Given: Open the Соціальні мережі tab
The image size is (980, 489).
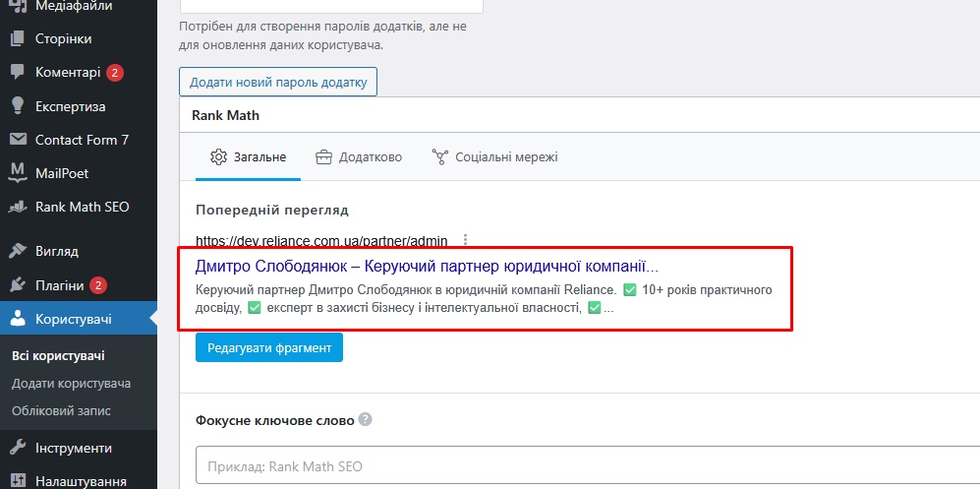Looking at the screenshot, I should (494, 157).
